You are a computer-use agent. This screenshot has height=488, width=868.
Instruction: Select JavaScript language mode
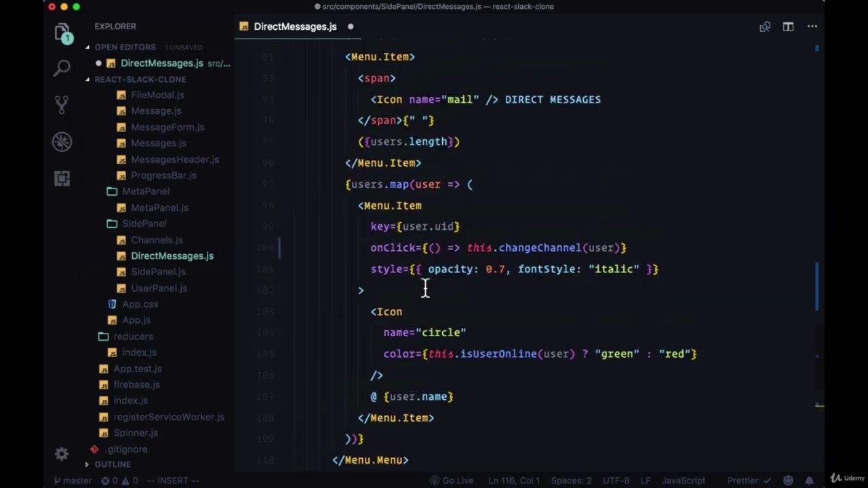click(684, 481)
